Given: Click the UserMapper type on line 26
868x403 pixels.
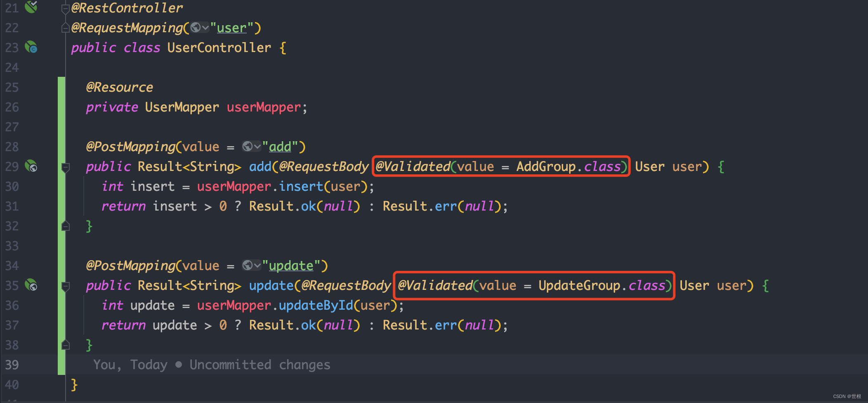Looking at the screenshot, I should (182, 107).
